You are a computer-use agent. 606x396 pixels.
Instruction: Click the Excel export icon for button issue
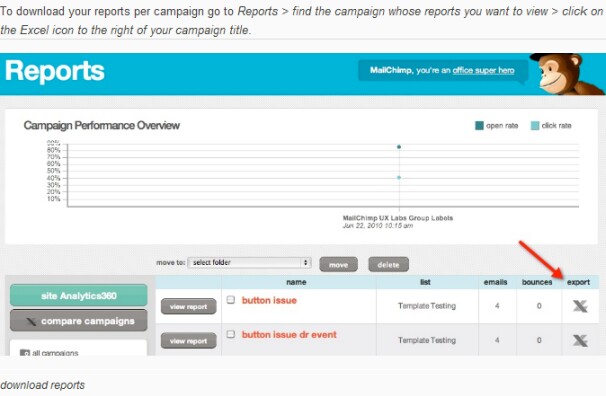click(x=580, y=306)
